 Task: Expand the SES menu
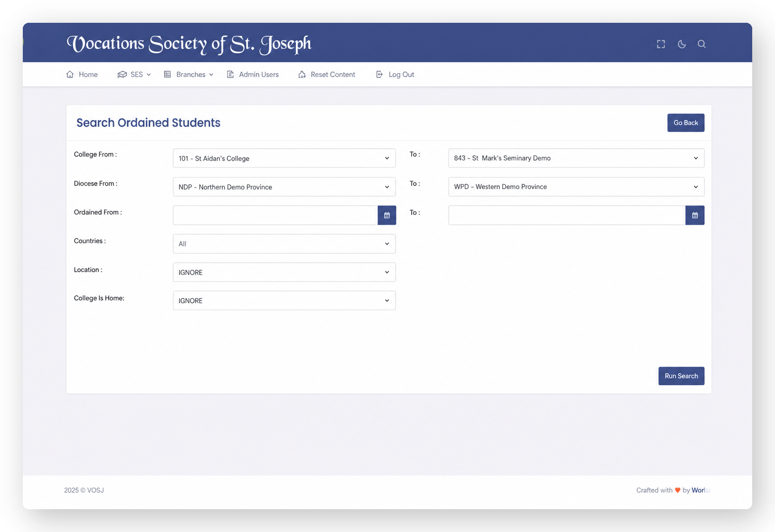134,75
